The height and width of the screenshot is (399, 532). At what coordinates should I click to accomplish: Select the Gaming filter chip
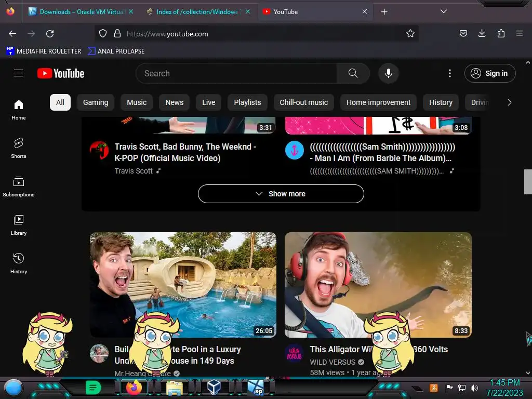coord(96,102)
